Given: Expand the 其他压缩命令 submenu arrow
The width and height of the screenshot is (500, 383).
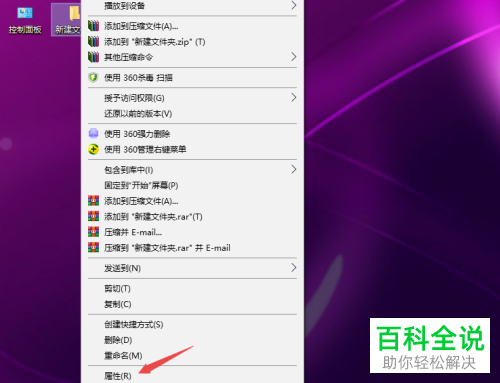Looking at the screenshot, I should click(x=293, y=57).
